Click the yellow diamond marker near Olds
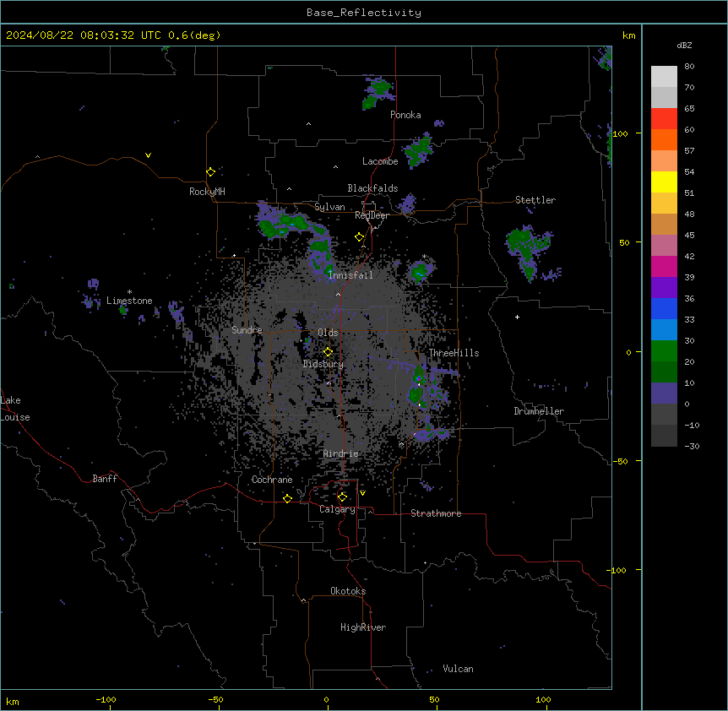Screen dimensions: 728x711 [328, 352]
